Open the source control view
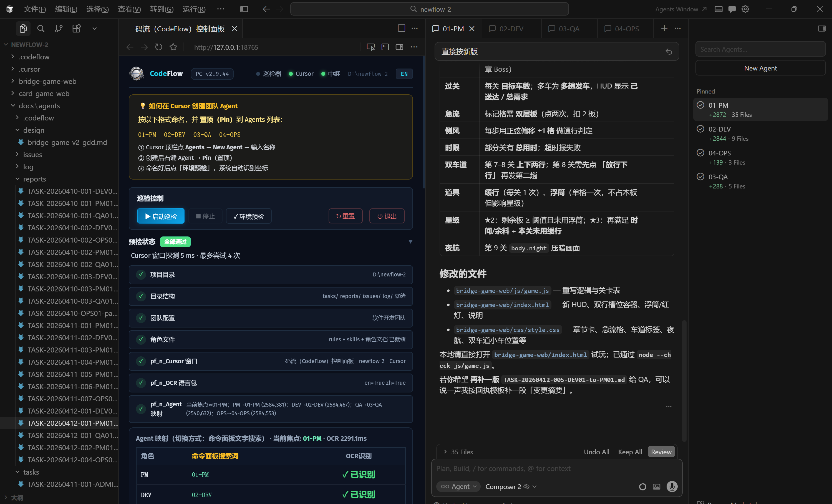Viewport: 832px width, 504px height. 58,28
